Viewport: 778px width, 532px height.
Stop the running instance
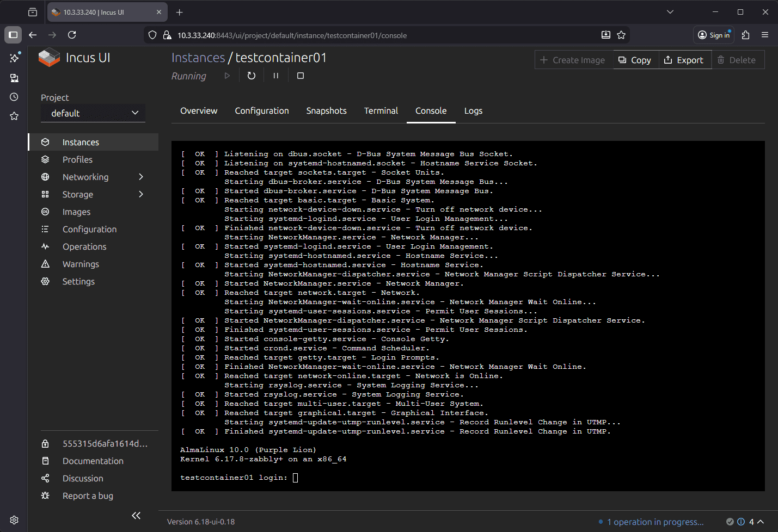300,76
